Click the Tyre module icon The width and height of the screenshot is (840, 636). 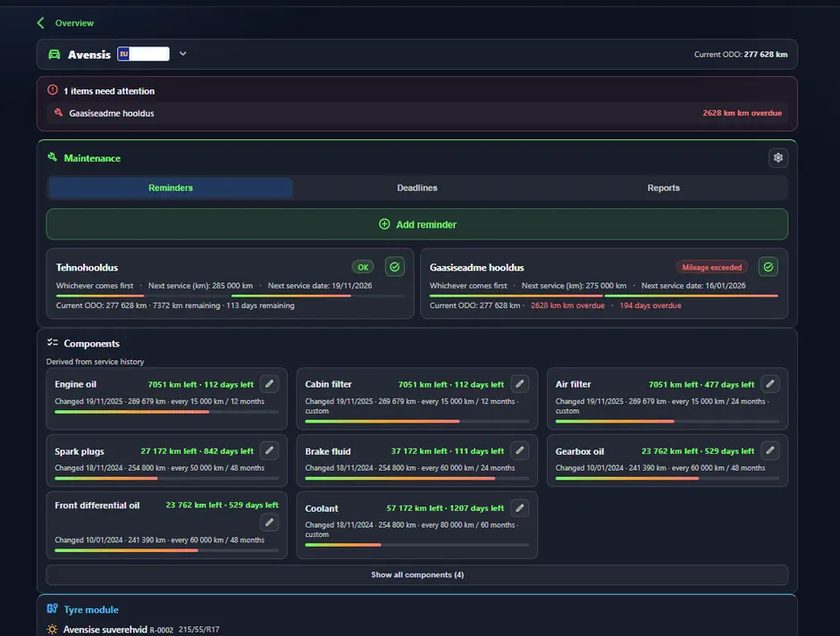(52, 608)
